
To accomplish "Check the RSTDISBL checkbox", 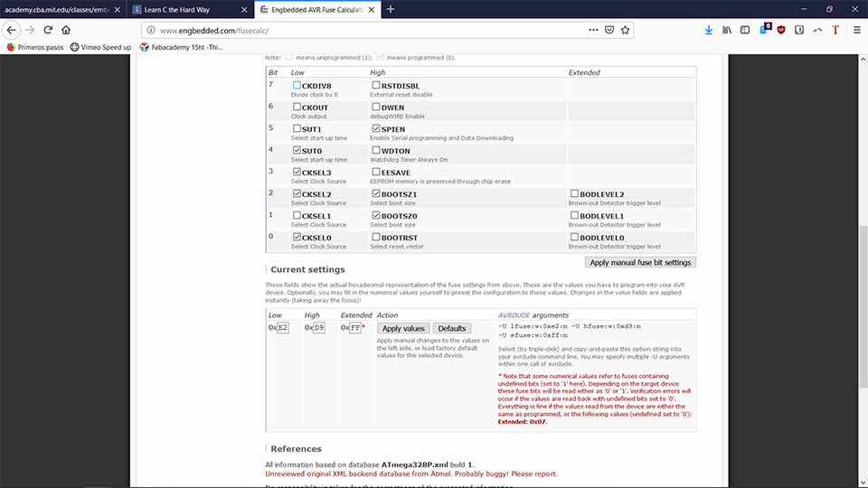I will [376, 85].
